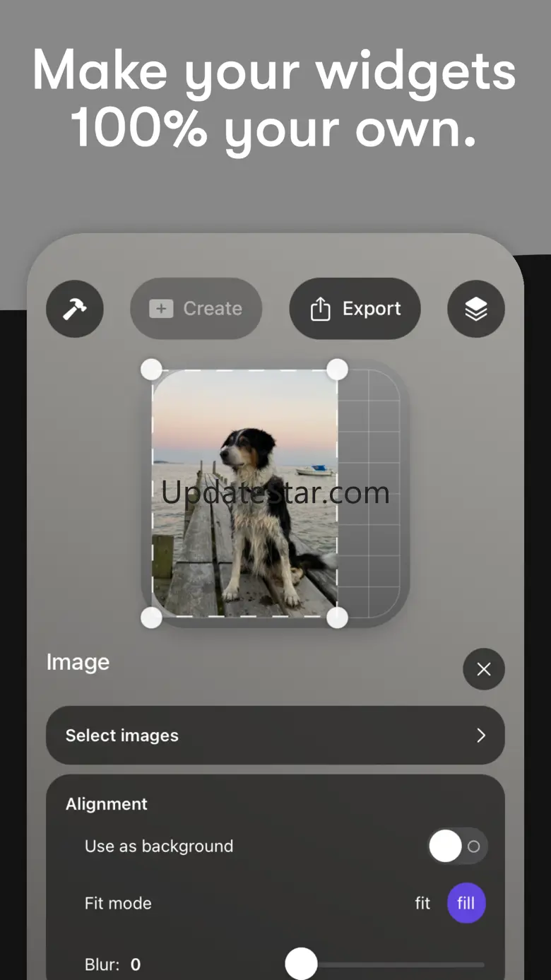Toggle Use as background switch
551x980 pixels.
point(458,846)
